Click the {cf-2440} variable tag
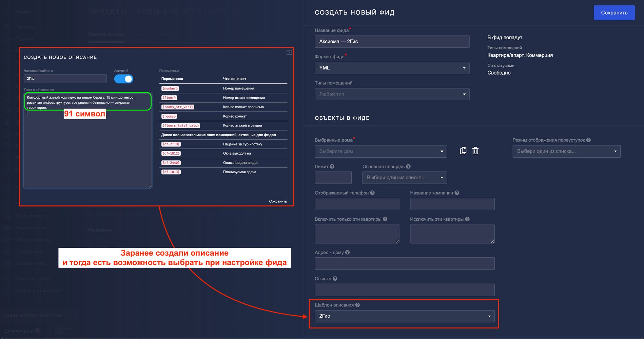The image size is (644, 339). [171, 163]
